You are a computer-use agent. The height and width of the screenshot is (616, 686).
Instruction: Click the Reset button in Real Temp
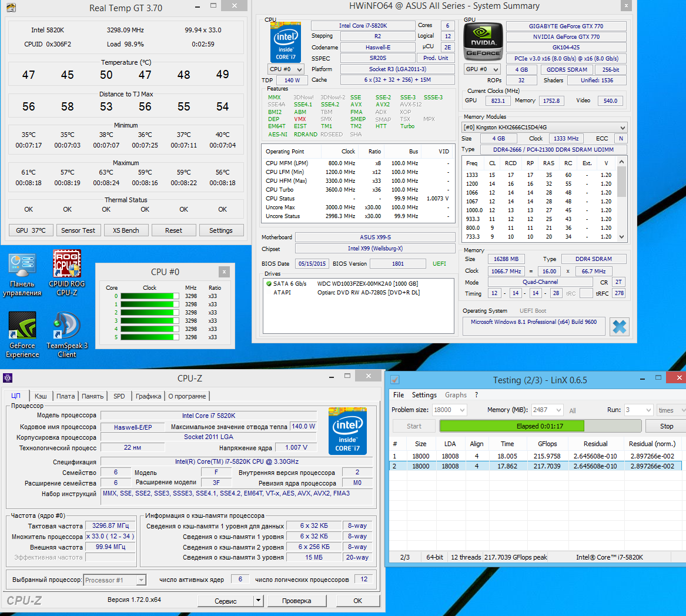(x=173, y=230)
